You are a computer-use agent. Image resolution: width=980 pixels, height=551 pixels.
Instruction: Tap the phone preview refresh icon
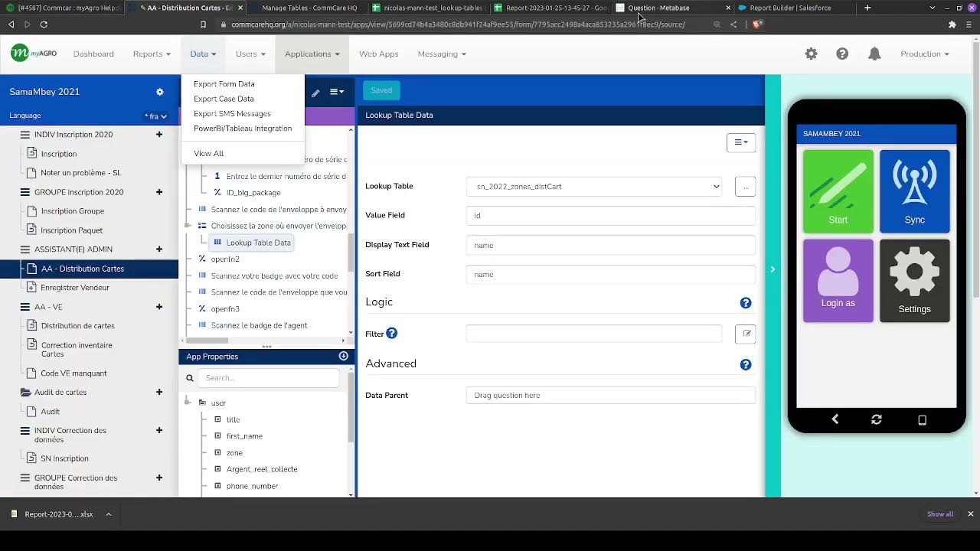(877, 419)
